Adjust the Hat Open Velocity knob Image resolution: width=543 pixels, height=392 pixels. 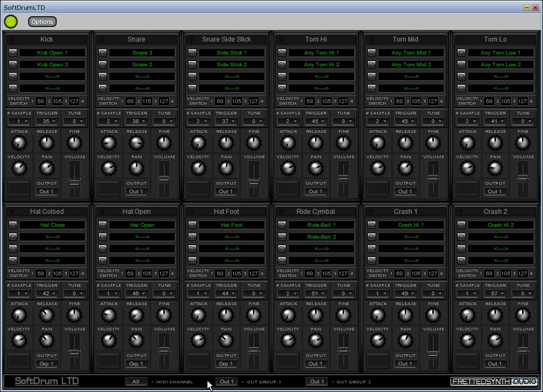tap(109, 341)
